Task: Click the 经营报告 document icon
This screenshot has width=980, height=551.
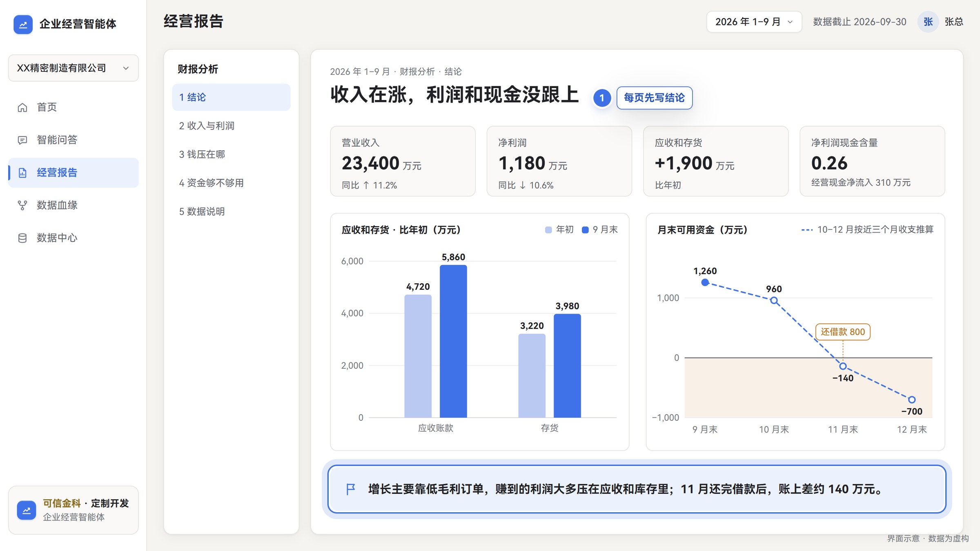Action: click(22, 173)
